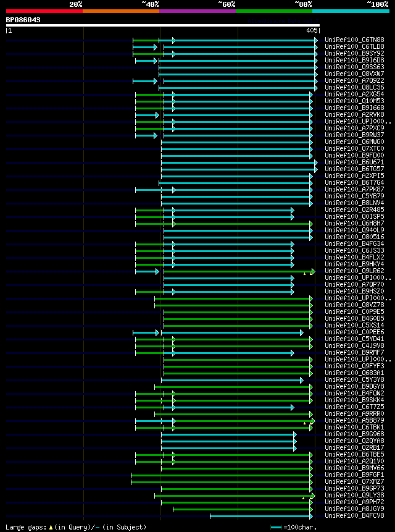Select the BP086043 query title
This screenshot has width=395, height=532.
pyautogui.click(x=23, y=20)
